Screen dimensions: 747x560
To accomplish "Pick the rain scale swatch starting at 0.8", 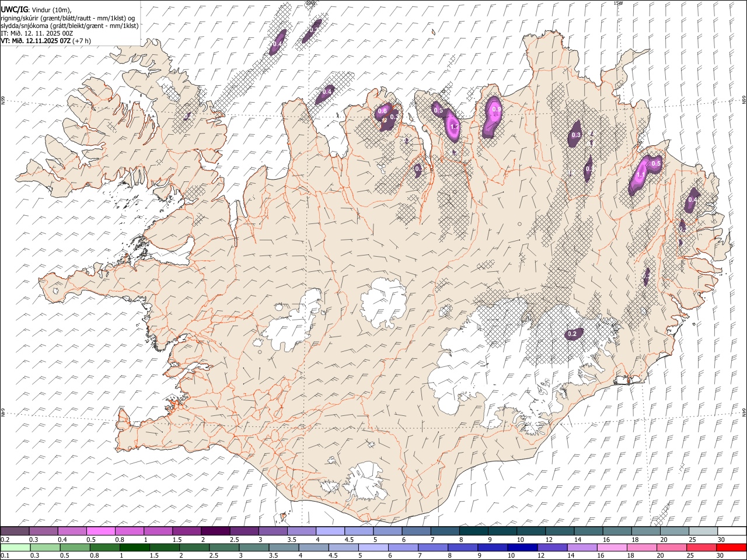I will coord(105,547).
